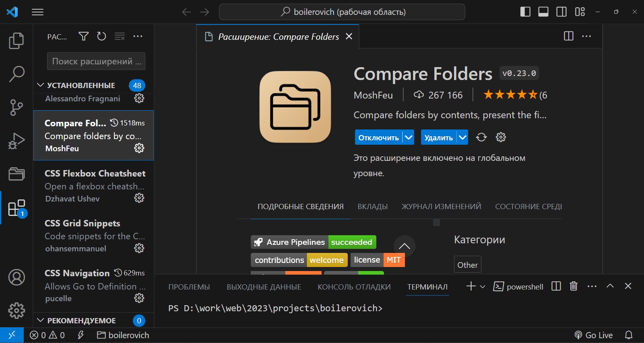The width and height of the screenshot is (644, 343).
Task: Click the Отключить button
Action: click(379, 137)
